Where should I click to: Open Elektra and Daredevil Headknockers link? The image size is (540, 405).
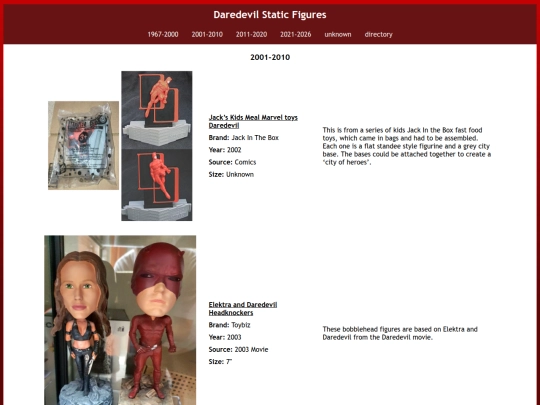[243, 309]
